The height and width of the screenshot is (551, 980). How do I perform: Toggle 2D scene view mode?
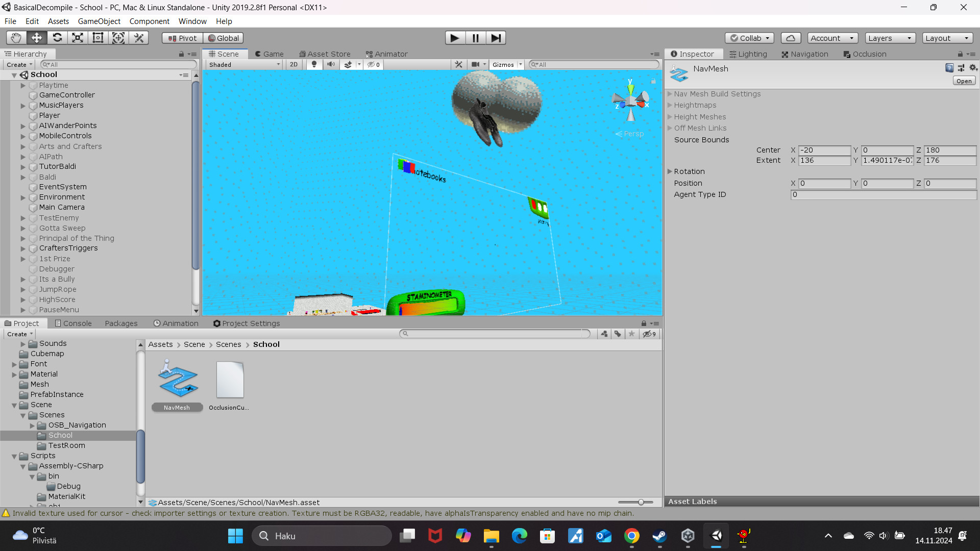coord(294,64)
